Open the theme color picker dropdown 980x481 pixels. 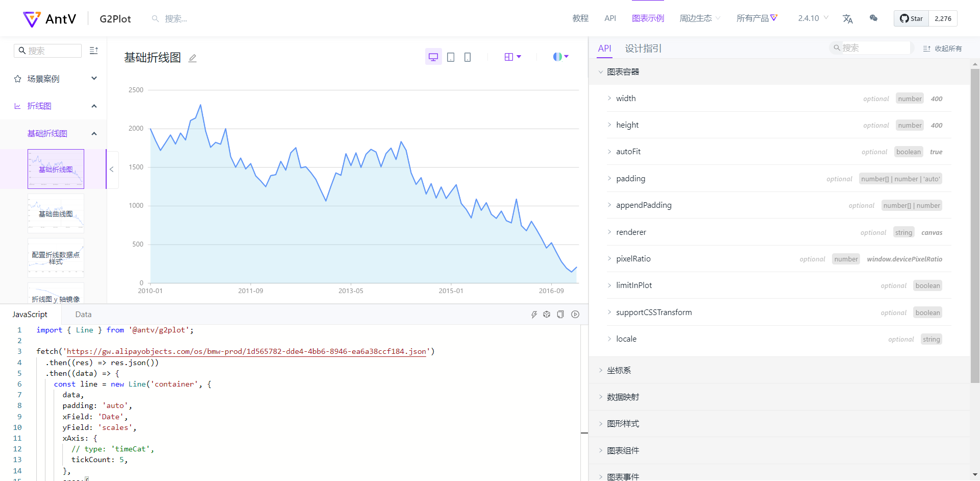click(x=560, y=56)
